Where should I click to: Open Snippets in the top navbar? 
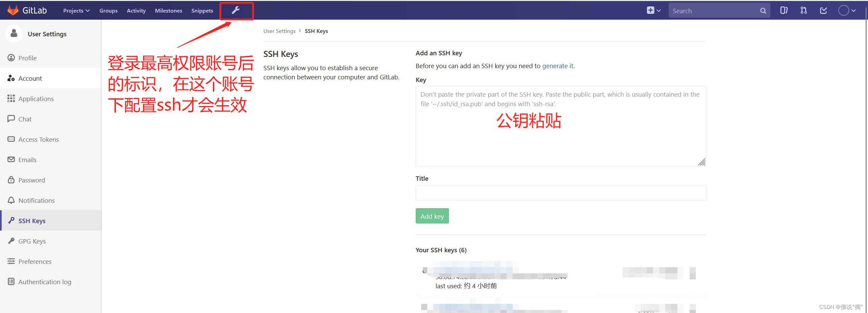point(202,11)
